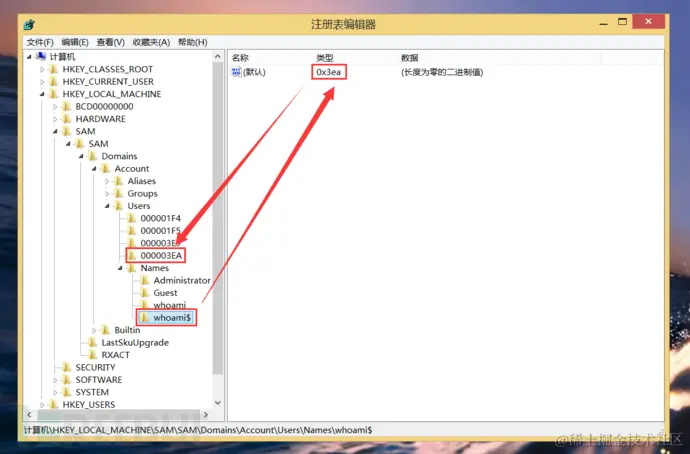
Task: Open the 编辑(E) menu
Action: point(75,42)
